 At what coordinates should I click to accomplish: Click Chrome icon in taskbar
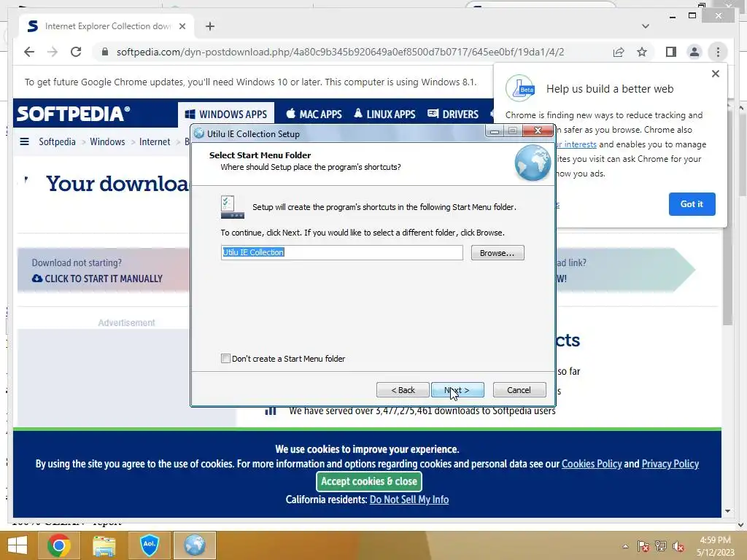(x=59, y=545)
